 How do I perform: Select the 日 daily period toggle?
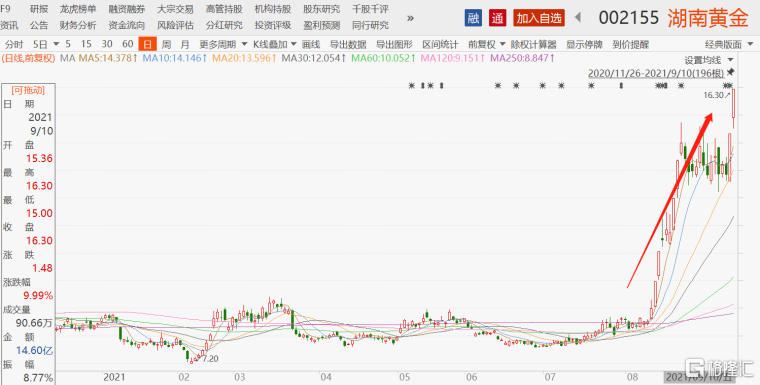point(147,44)
